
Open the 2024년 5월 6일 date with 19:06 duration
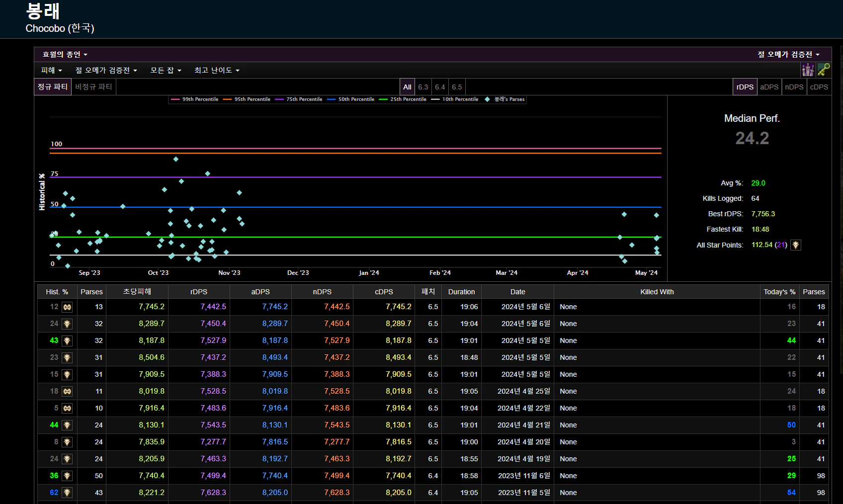[525, 307]
